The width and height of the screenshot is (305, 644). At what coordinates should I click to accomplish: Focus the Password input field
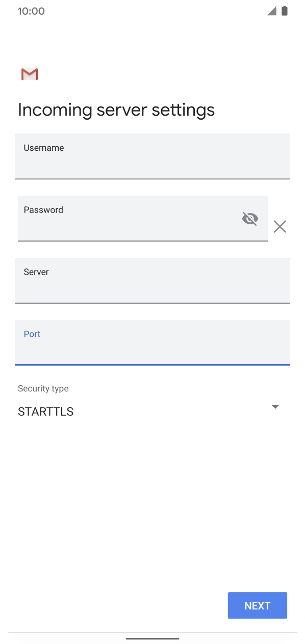point(143,219)
